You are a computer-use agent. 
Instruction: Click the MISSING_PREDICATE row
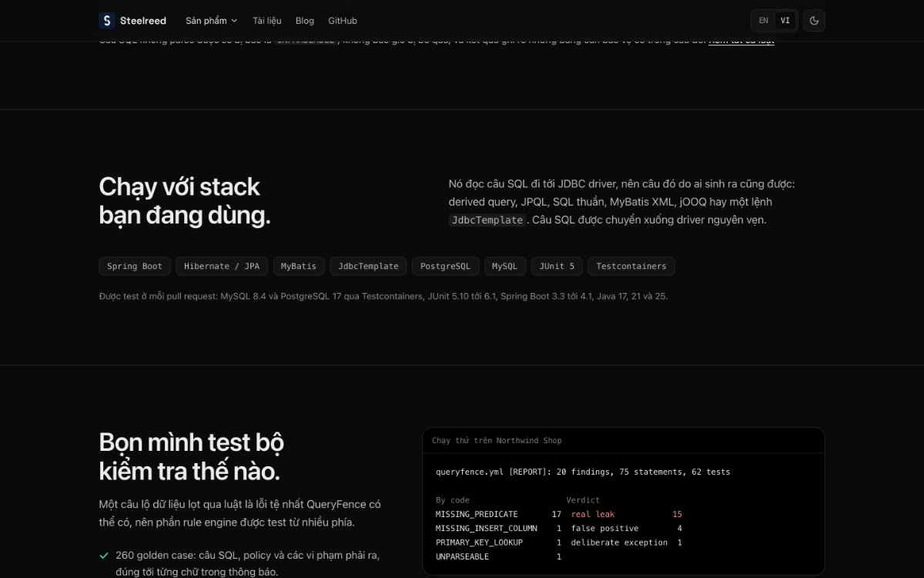[x=498, y=514]
